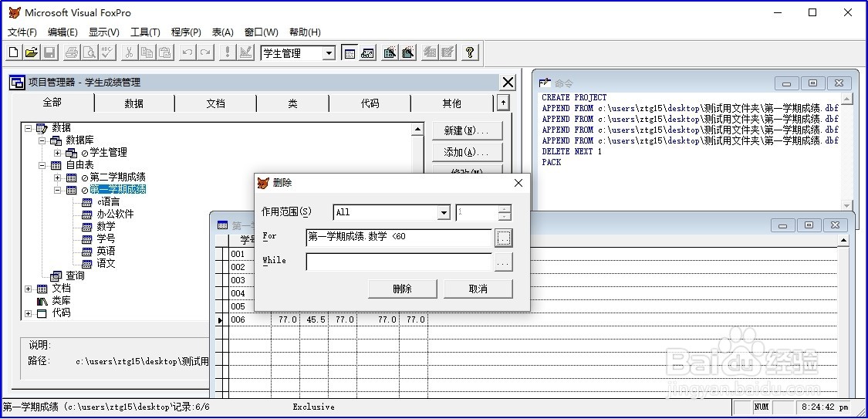Click the Open file toolbar icon
Screen dimensions: 868x419
32,52
